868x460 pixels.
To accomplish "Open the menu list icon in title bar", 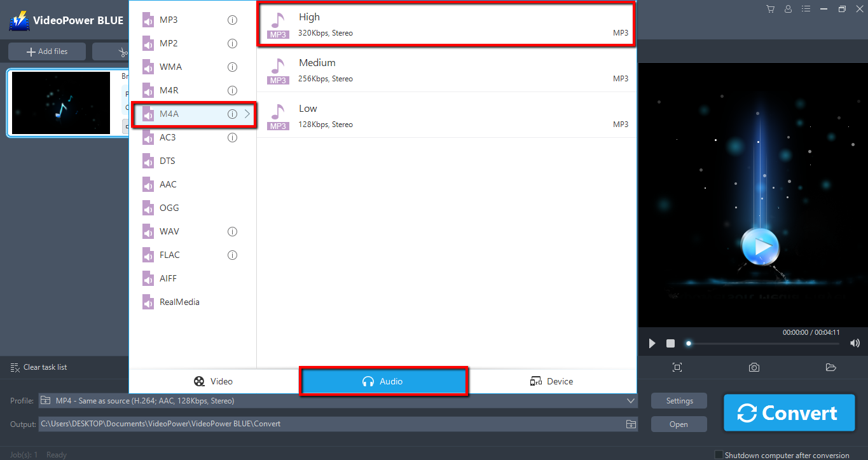I will click(x=806, y=9).
